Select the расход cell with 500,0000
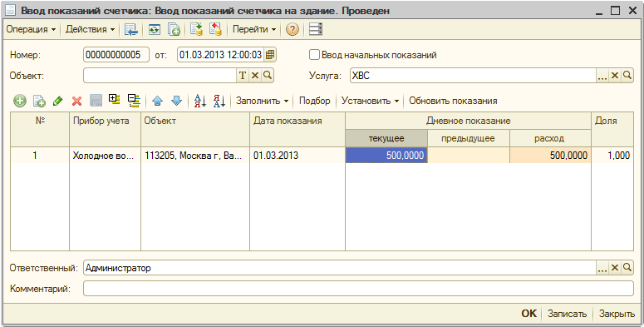 (550, 155)
